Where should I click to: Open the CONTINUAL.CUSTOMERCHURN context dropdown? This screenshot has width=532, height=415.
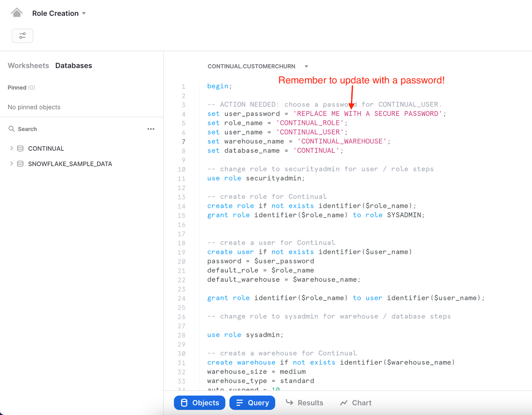[x=306, y=67]
